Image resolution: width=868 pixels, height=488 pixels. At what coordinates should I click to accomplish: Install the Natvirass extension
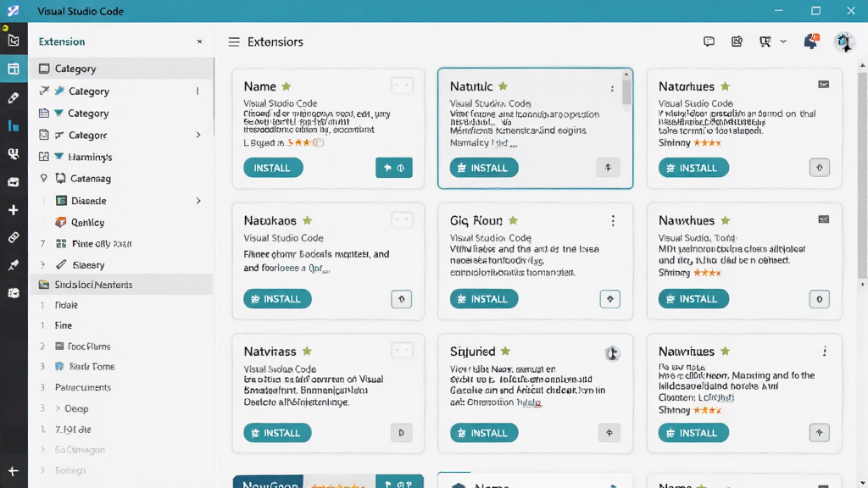277,433
